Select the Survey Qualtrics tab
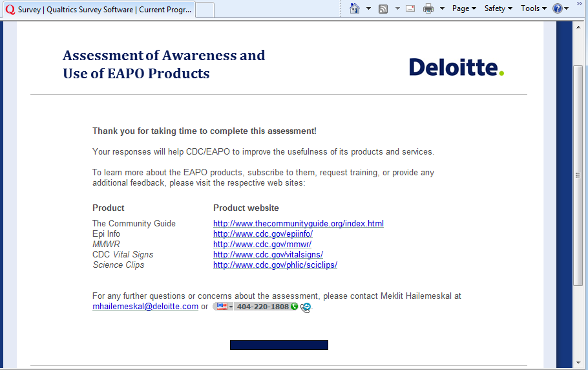588x370 pixels. click(x=99, y=10)
